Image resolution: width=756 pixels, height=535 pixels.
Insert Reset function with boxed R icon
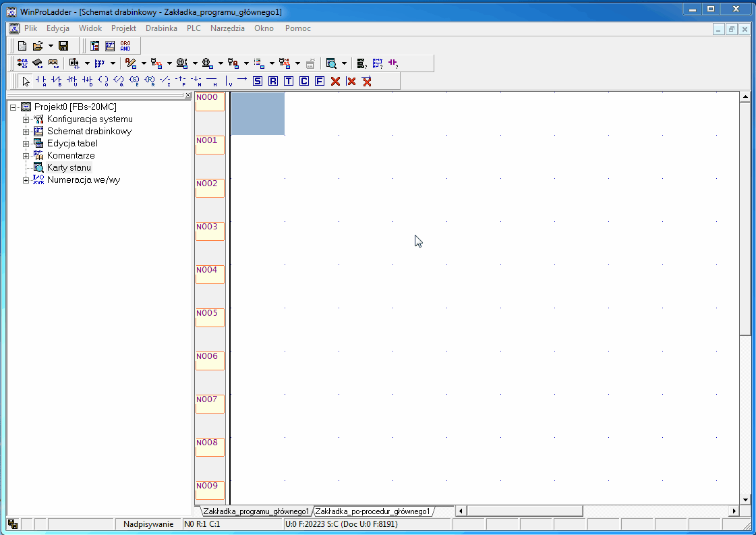(273, 81)
